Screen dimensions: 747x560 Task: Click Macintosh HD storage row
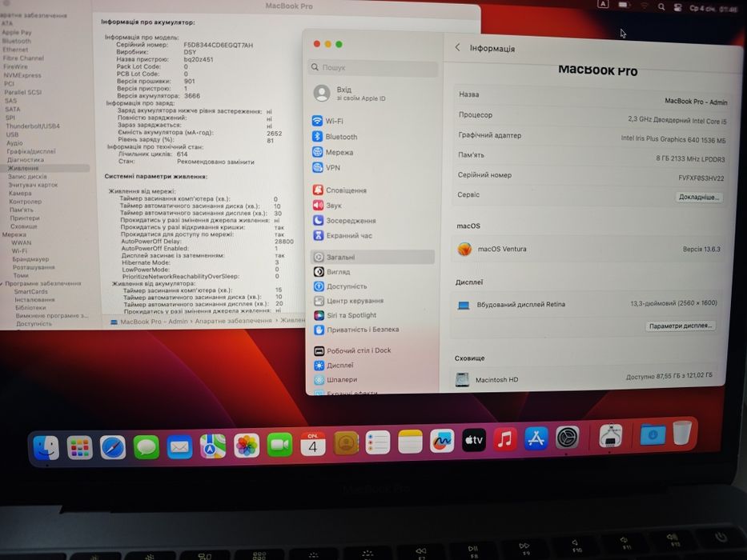point(584,378)
